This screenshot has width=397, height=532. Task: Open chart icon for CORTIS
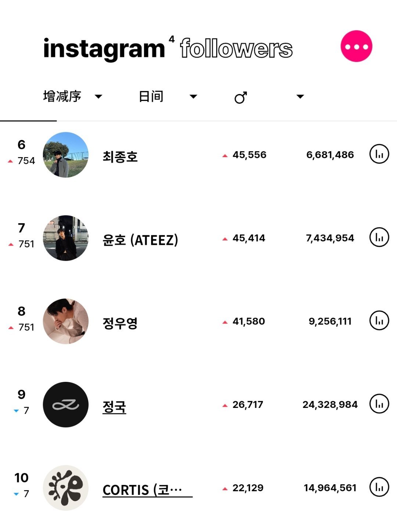[x=379, y=487]
